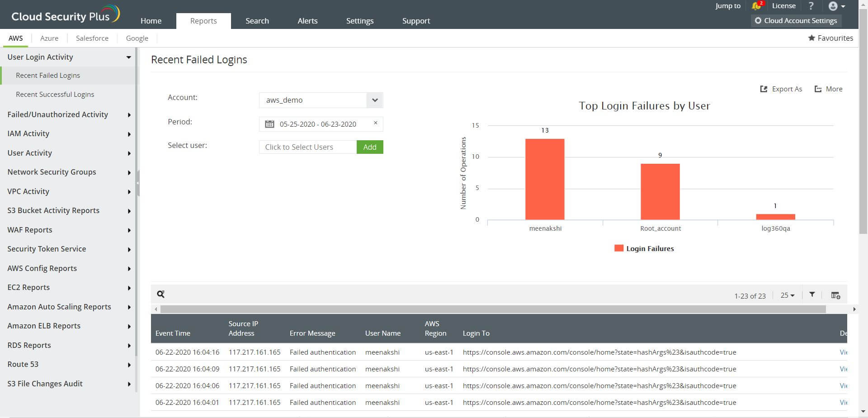
Task: Open the License page
Action: [783, 6]
